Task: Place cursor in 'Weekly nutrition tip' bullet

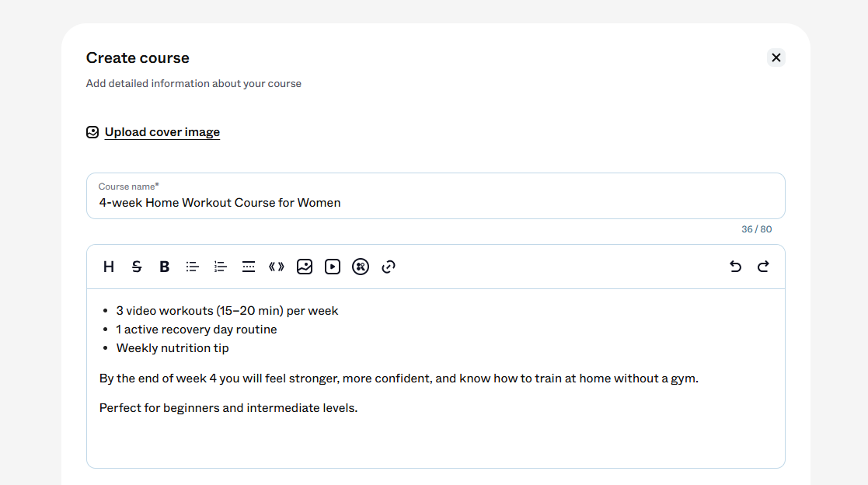Action: pyautogui.click(x=173, y=348)
